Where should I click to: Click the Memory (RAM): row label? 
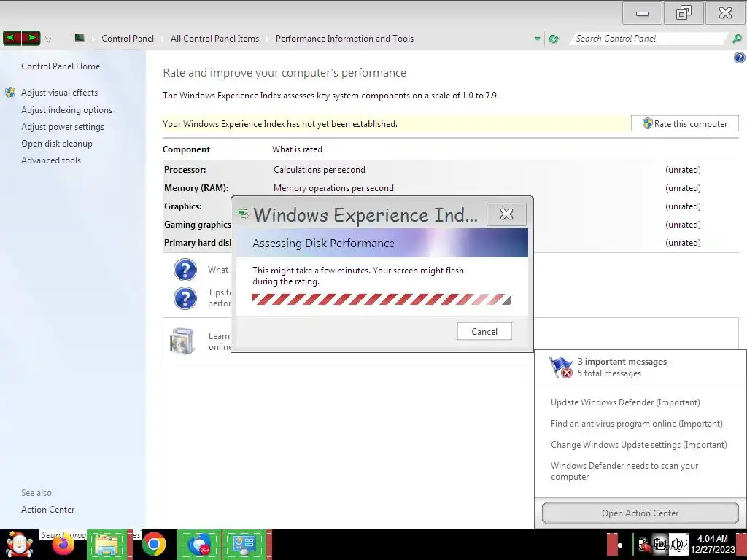click(x=196, y=187)
